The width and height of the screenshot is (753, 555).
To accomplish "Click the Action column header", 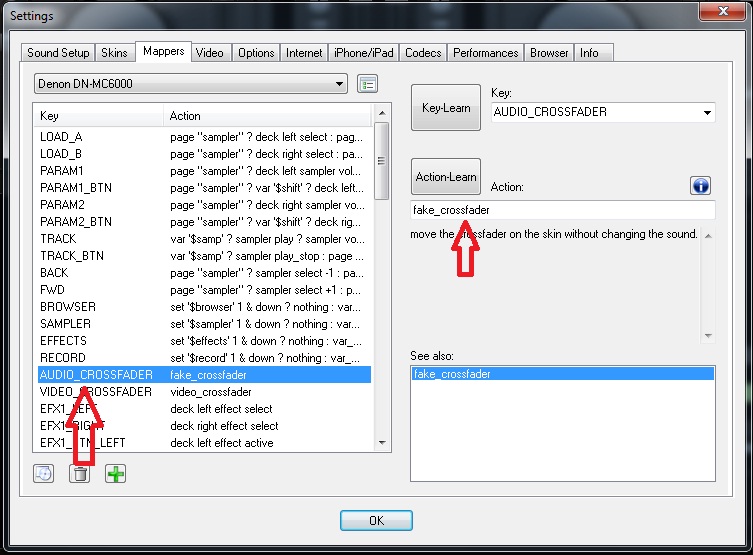I will (x=267, y=116).
